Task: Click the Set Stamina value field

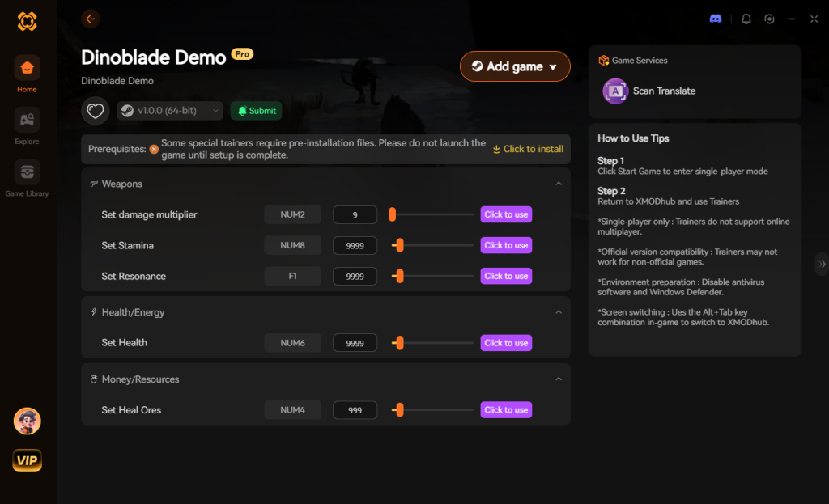Action: pos(355,245)
